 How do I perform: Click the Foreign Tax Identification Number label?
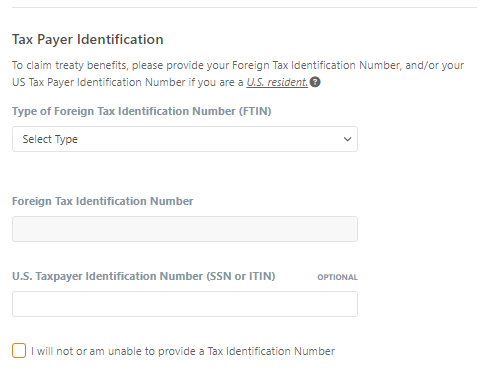tap(103, 201)
